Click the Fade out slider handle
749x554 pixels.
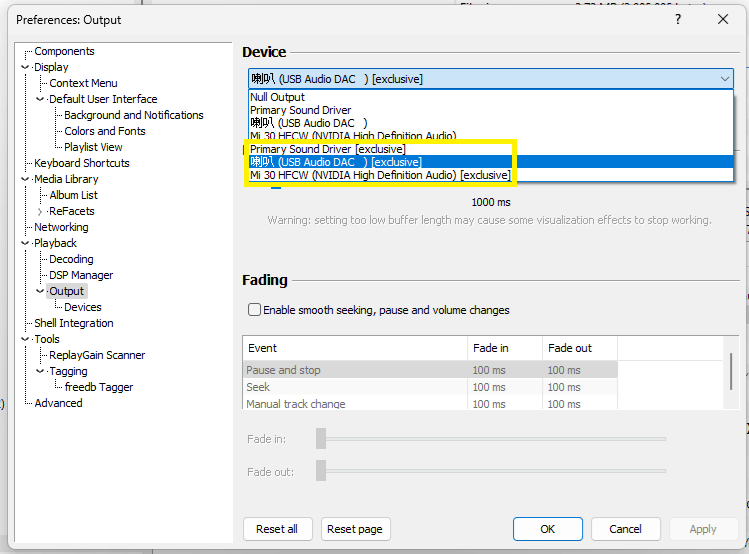coord(321,470)
